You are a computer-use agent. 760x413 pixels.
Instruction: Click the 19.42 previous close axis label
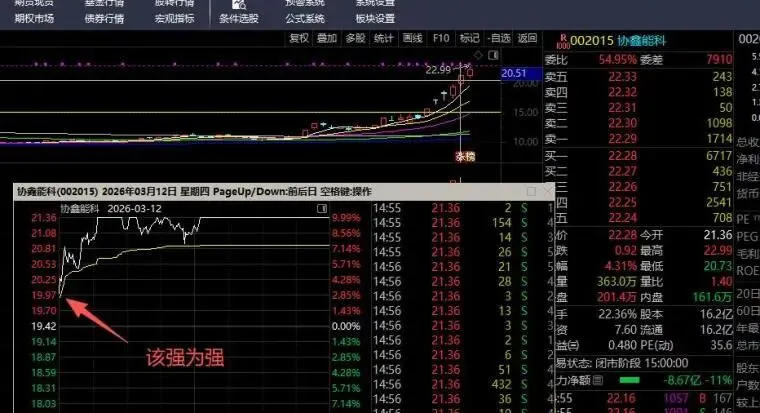(44, 326)
